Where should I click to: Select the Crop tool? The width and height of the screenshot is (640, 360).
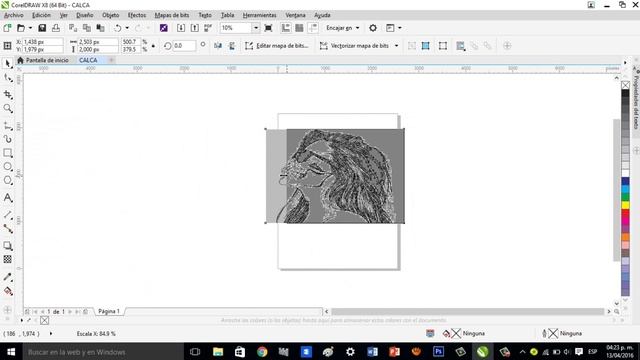tap(8, 94)
